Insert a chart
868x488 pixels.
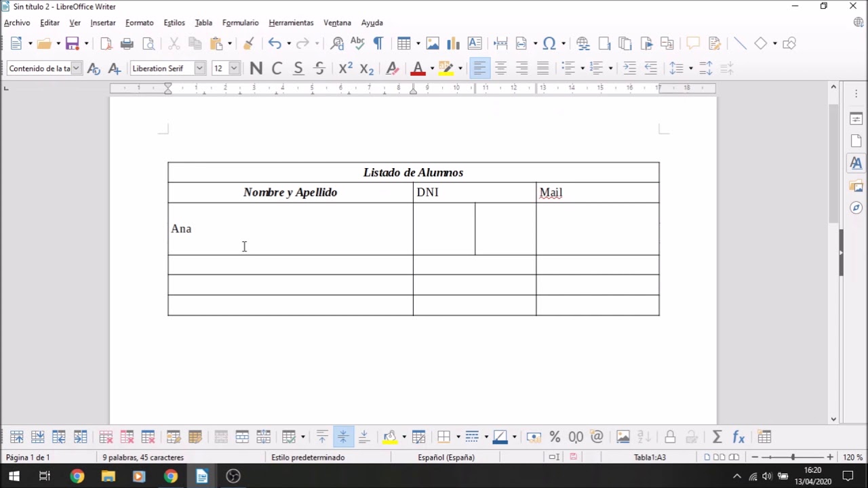[x=453, y=43]
